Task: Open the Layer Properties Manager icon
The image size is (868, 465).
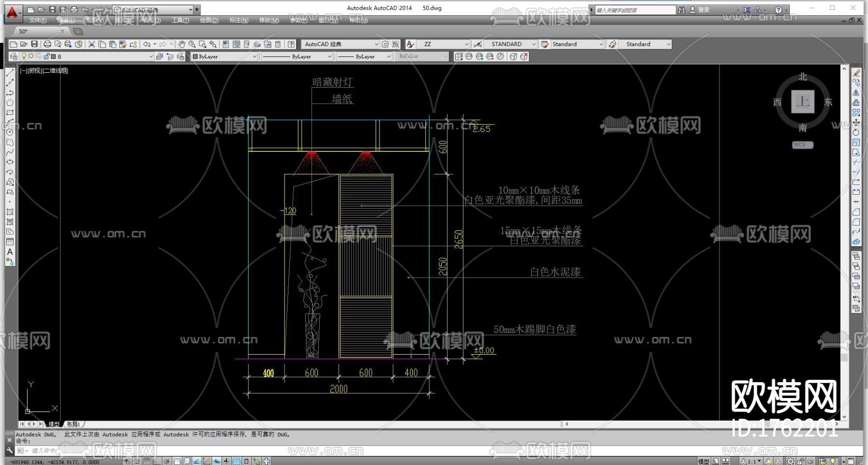Action: [x=14, y=56]
